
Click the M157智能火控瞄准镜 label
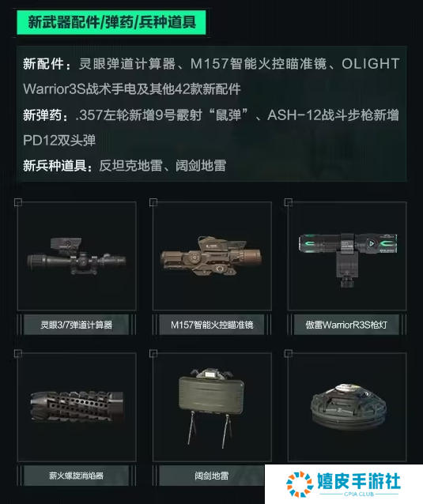point(212,325)
